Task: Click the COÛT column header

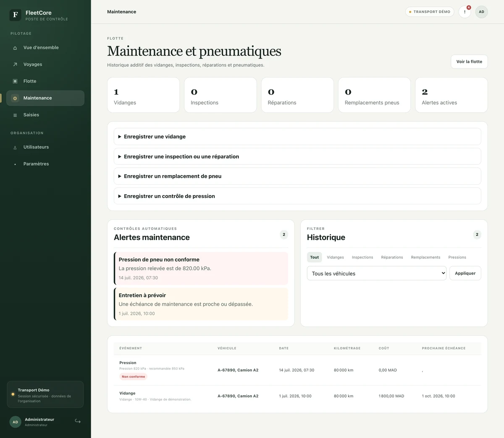Action: point(384,348)
